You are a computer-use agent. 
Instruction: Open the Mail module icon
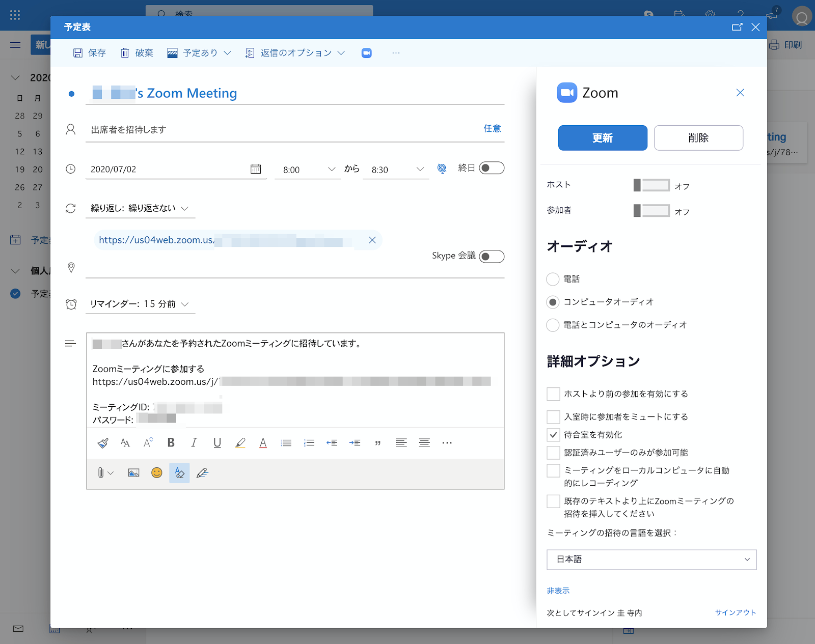[18, 629]
